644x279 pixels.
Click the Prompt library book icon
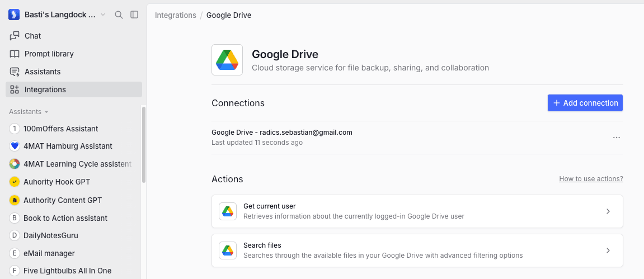(x=15, y=54)
